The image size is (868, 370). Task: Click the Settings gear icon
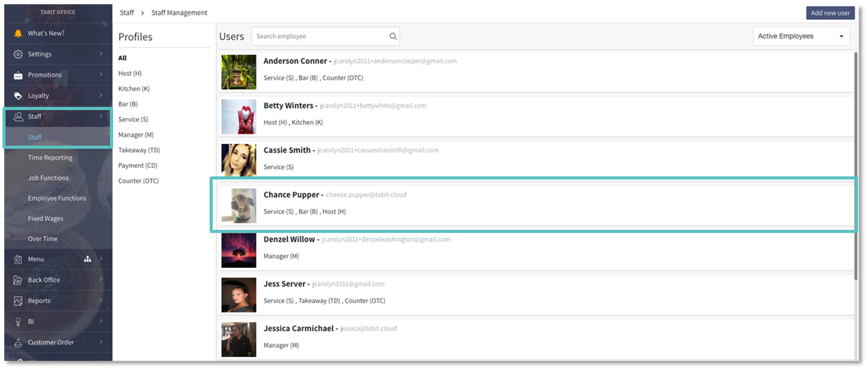18,54
